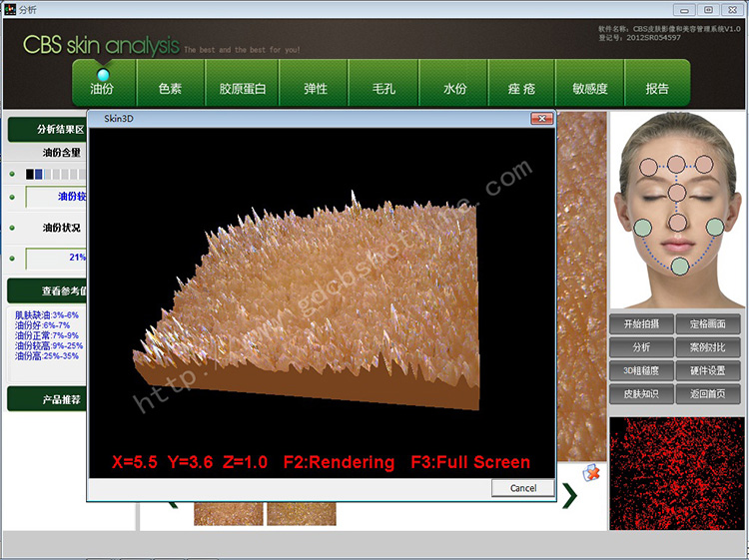This screenshot has height=560, width=749.
Task: Click the 油份状况 label
Action: tap(62, 228)
